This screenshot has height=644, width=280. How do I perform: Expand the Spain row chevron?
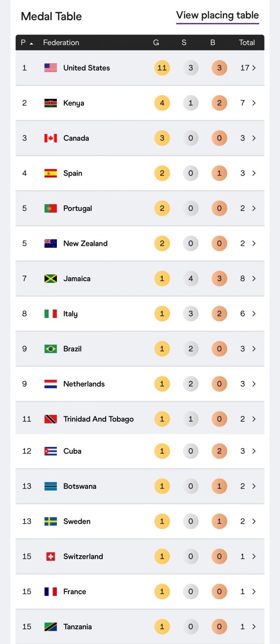254,173
